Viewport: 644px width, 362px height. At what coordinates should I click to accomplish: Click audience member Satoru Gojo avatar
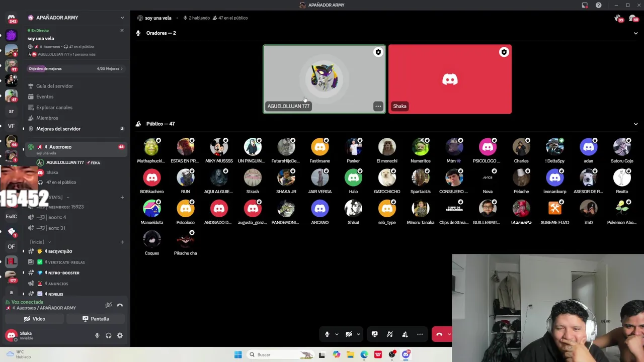[622, 147]
